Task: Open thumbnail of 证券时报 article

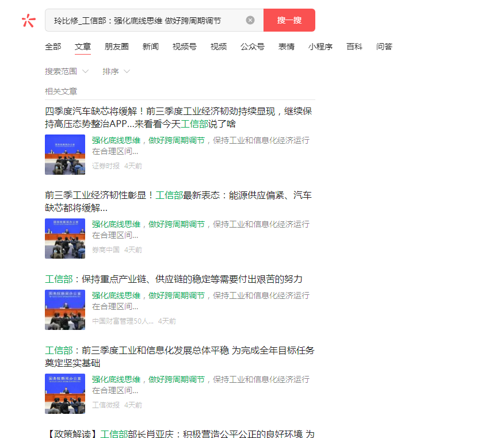Action: (65, 155)
